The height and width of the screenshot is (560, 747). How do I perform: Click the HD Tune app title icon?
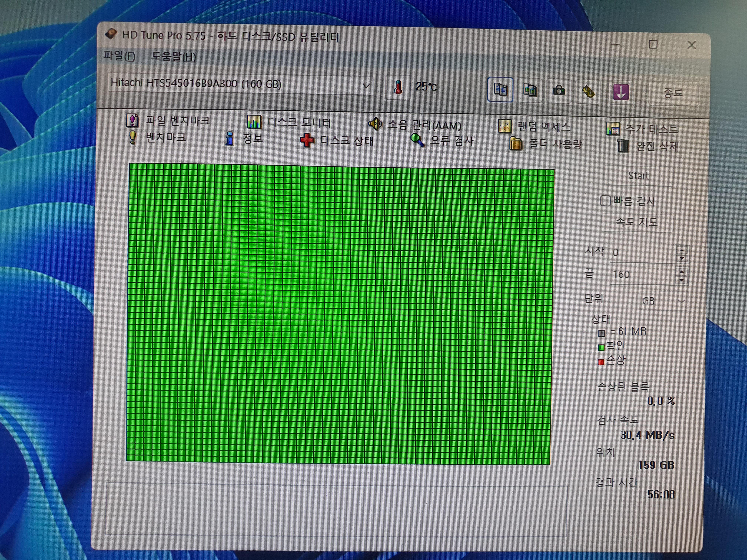(111, 34)
